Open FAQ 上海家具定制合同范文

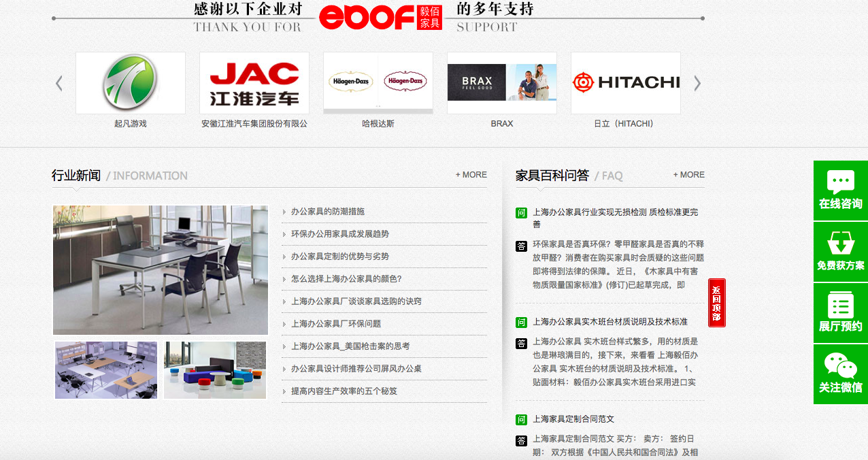[x=573, y=419]
